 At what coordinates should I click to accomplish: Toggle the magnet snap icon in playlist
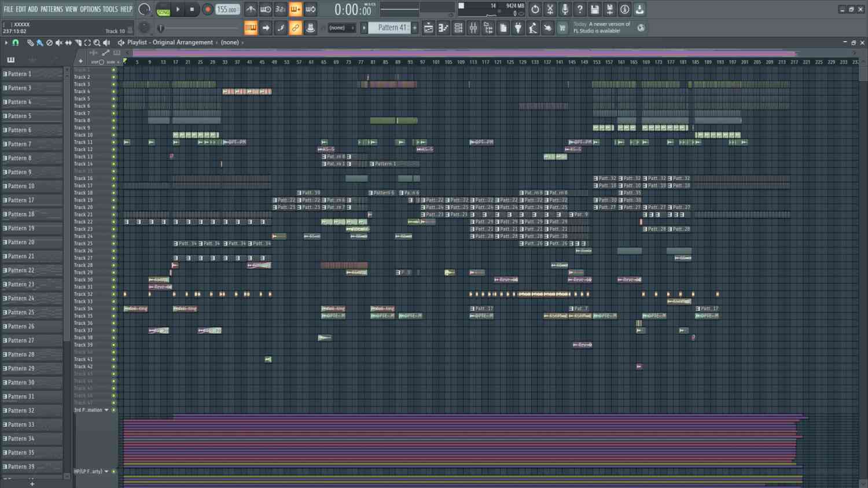pyautogui.click(x=16, y=43)
